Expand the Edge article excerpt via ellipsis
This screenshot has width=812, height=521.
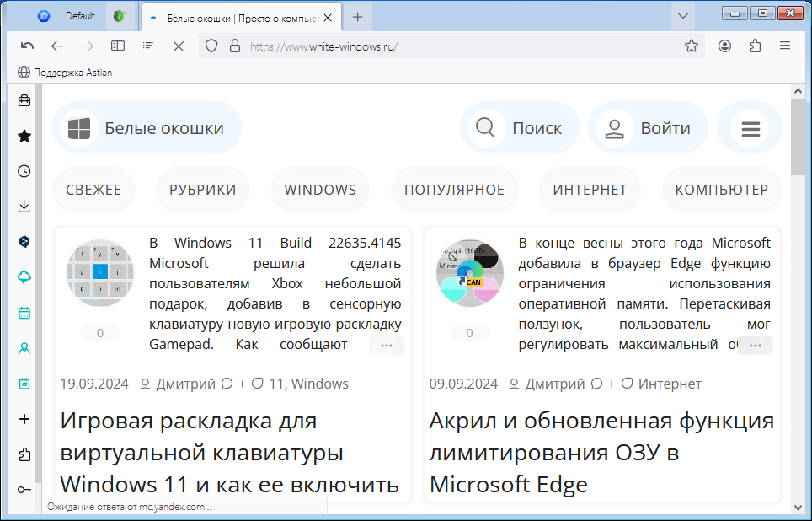(756, 346)
